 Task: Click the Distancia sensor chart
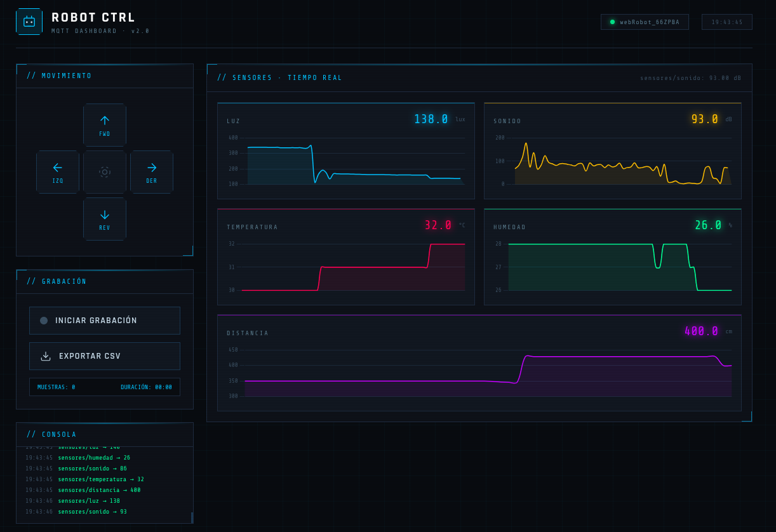tap(479, 373)
